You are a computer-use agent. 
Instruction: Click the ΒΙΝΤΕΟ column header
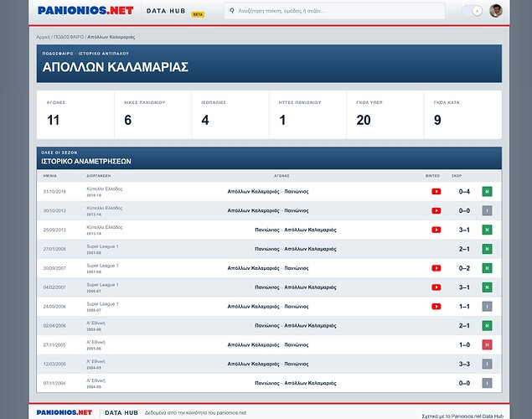(x=432, y=176)
